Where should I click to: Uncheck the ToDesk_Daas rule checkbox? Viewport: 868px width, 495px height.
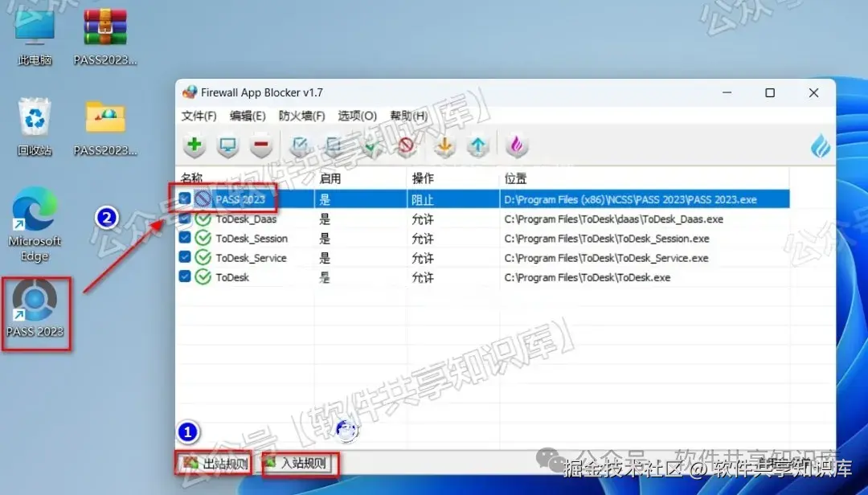(185, 219)
